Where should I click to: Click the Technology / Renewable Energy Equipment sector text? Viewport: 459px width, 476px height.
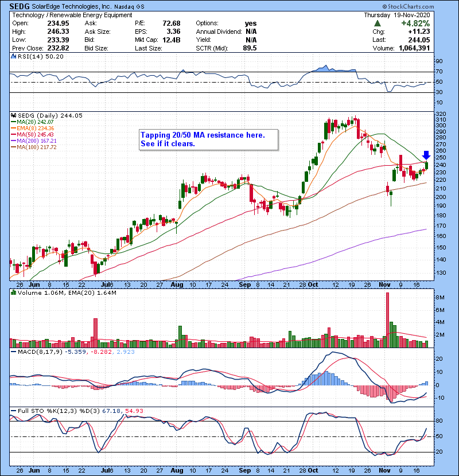point(72,15)
